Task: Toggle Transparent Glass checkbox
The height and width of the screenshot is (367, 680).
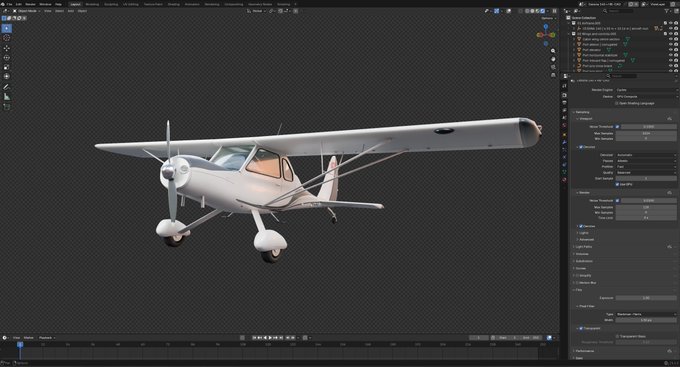Action: pyautogui.click(x=617, y=336)
